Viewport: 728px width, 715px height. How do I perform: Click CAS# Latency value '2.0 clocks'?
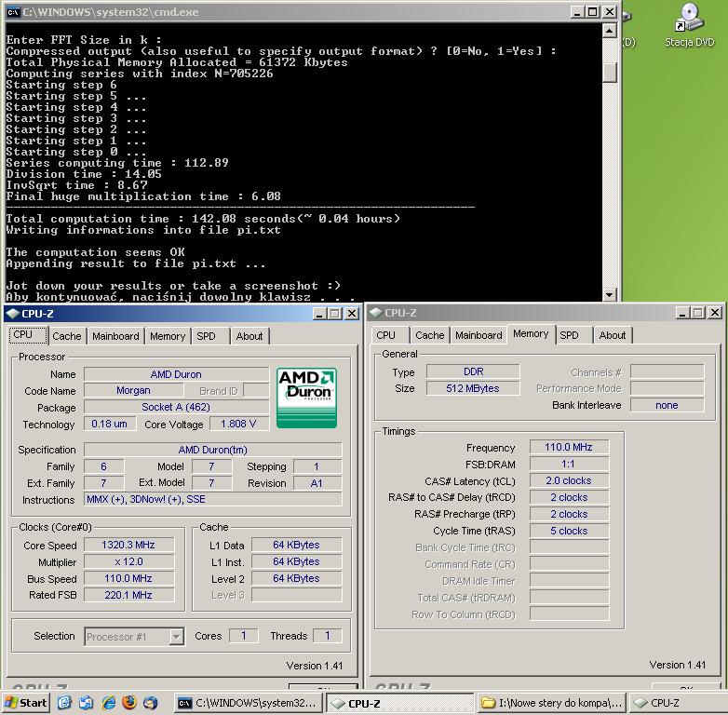(x=569, y=480)
